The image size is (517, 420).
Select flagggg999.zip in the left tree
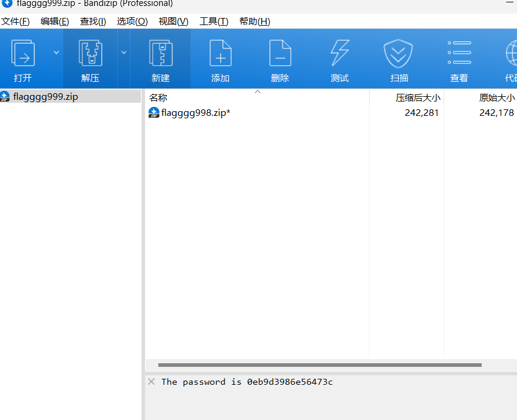pyautogui.click(x=45, y=96)
